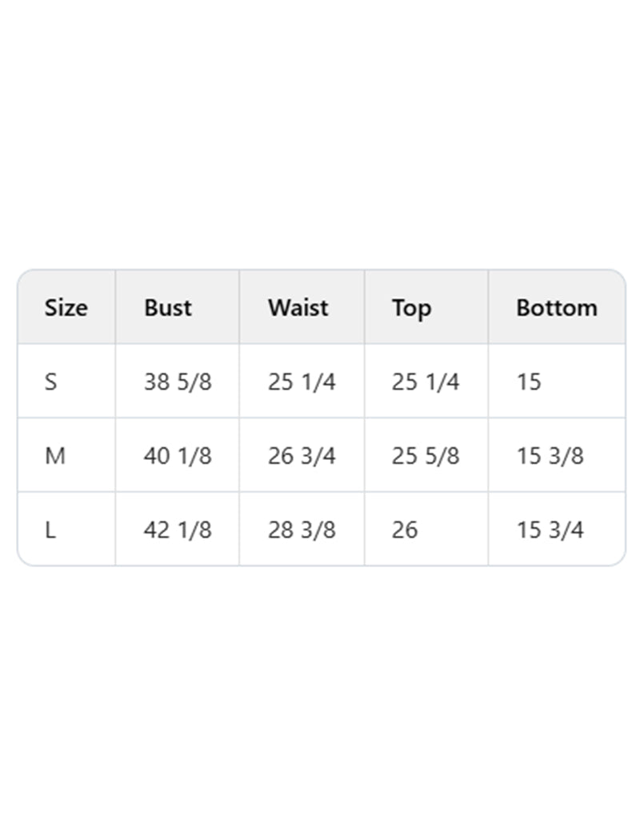Click the Top column header
The width and height of the screenshot is (640, 840).
click(x=411, y=308)
